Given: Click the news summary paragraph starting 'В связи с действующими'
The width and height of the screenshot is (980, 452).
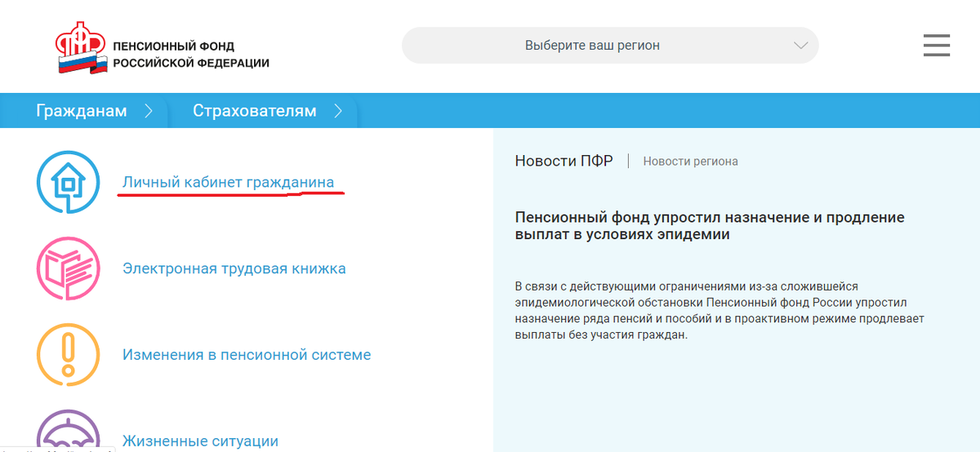Looking at the screenshot, I should click(719, 311).
